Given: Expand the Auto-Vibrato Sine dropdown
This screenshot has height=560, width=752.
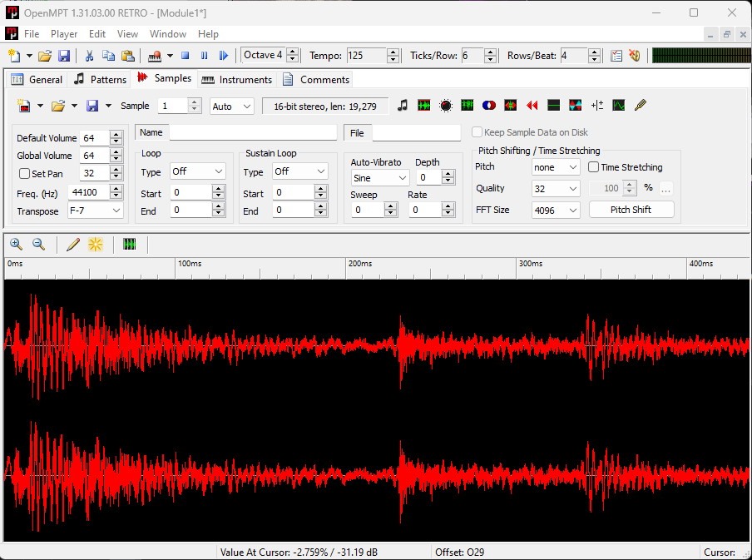Looking at the screenshot, I should [379, 178].
